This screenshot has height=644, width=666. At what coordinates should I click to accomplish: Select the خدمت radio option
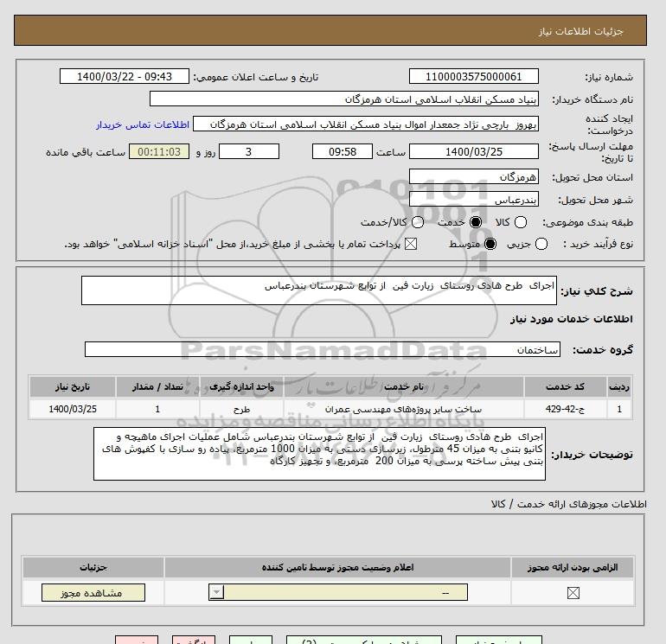pos(476,222)
